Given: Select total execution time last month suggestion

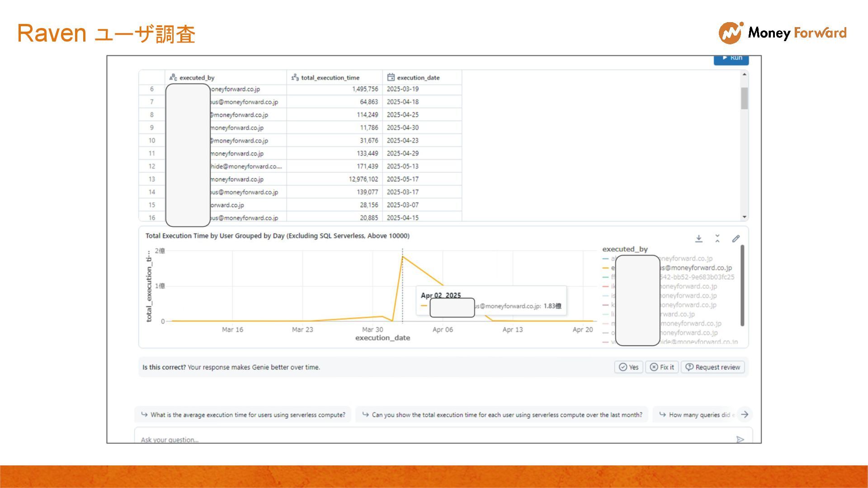Looking at the screenshot, I should tap(502, 414).
